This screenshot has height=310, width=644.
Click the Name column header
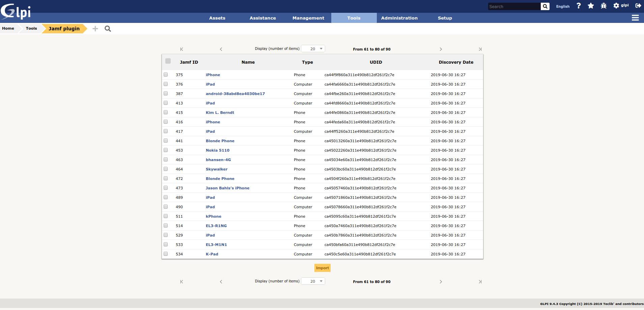click(x=248, y=62)
